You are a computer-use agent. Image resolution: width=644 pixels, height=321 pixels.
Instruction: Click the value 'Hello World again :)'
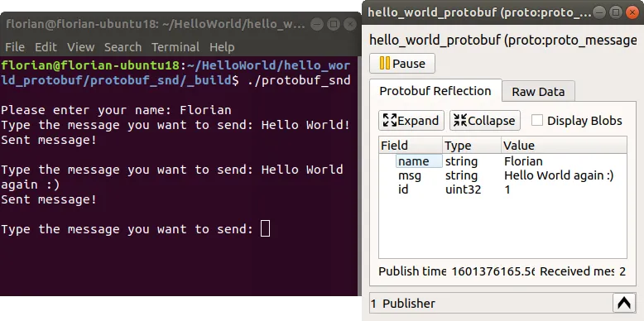(x=559, y=175)
